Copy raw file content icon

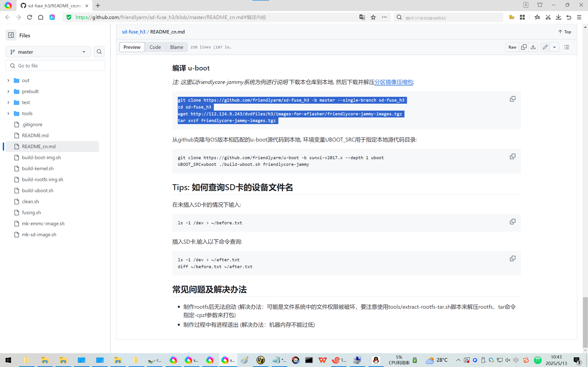[x=524, y=47]
